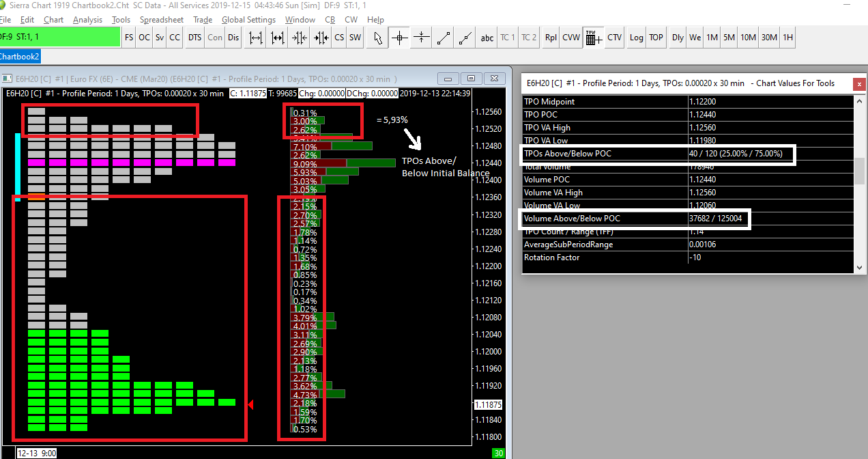This screenshot has height=459, width=868.
Task: Select the line drawing tool
Action: click(x=444, y=38)
